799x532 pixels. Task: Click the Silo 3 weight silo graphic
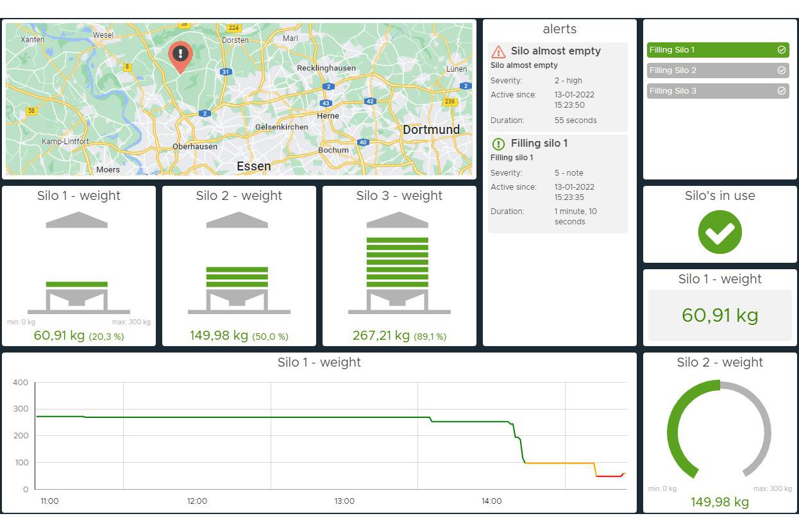tap(399, 263)
